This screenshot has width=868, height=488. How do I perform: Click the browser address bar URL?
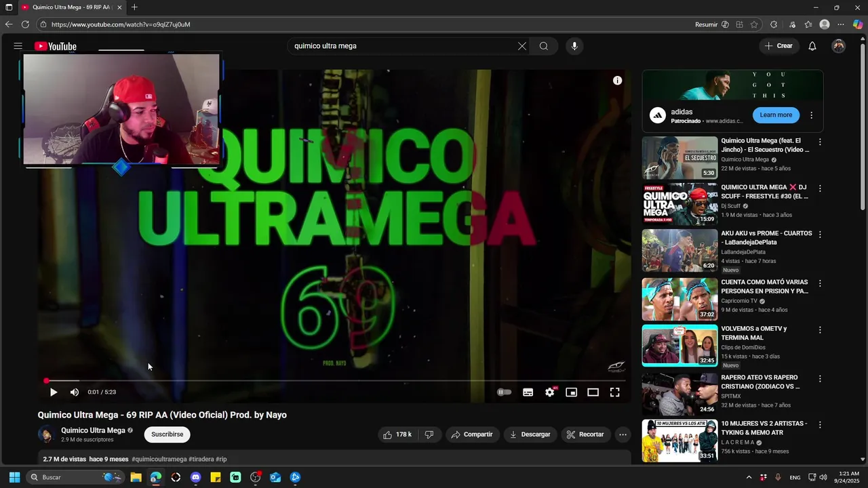click(121, 24)
